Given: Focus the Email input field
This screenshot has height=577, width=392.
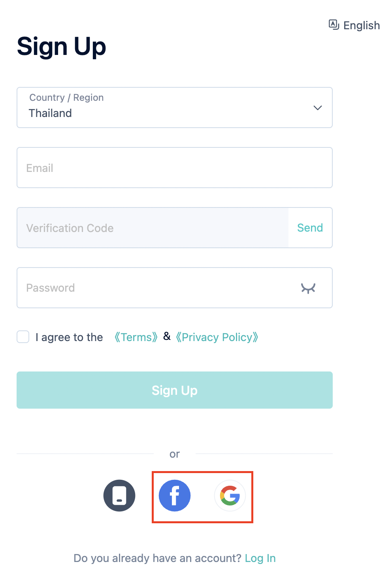Looking at the screenshot, I should (x=175, y=168).
